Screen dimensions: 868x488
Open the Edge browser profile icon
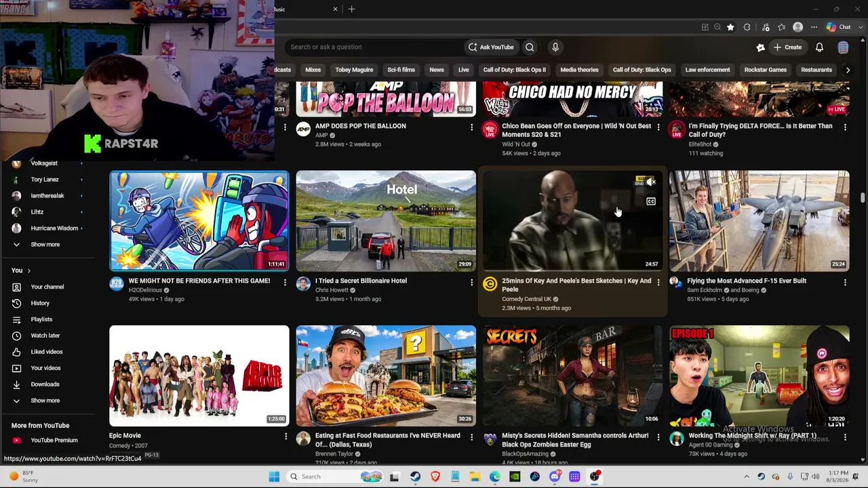797,27
